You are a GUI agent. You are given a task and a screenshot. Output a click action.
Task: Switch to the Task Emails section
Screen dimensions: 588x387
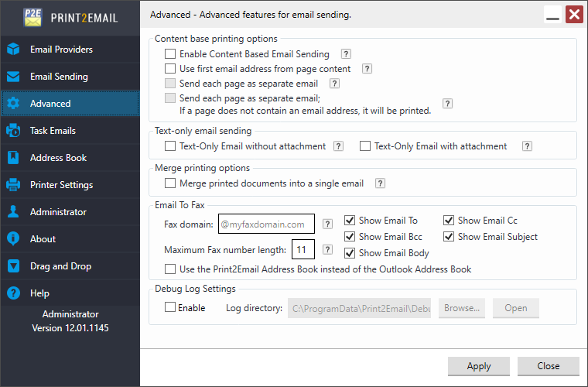point(70,131)
